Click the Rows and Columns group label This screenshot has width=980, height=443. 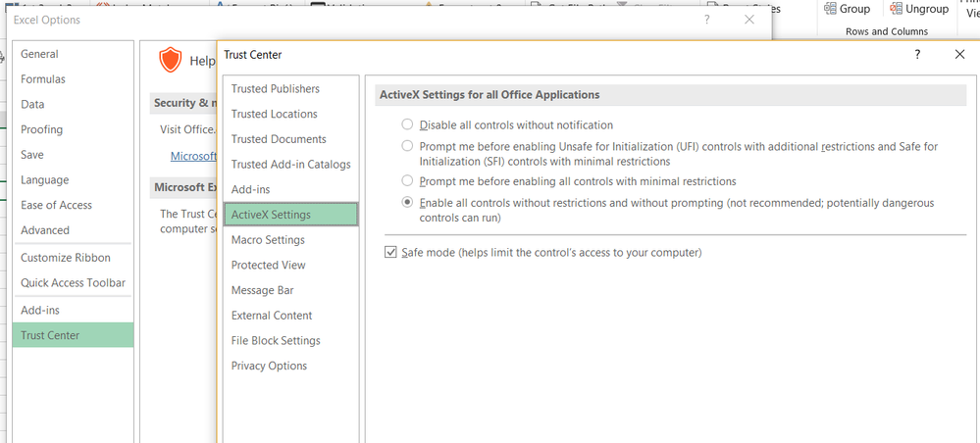tap(886, 31)
